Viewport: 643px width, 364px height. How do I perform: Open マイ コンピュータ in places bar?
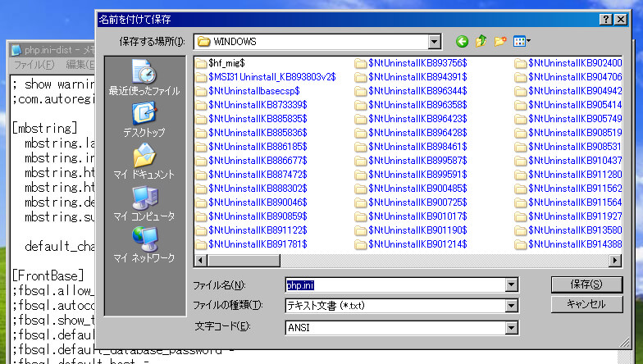tap(144, 203)
